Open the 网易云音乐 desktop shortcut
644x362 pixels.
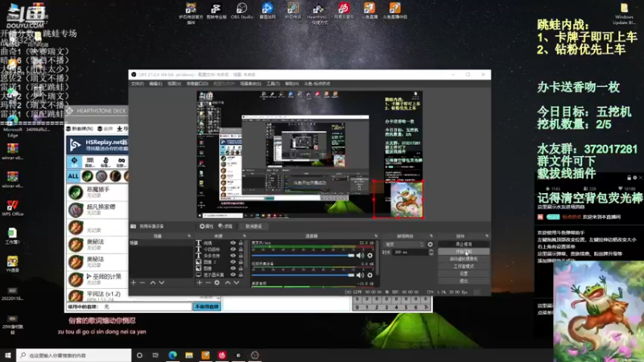point(344,11)
